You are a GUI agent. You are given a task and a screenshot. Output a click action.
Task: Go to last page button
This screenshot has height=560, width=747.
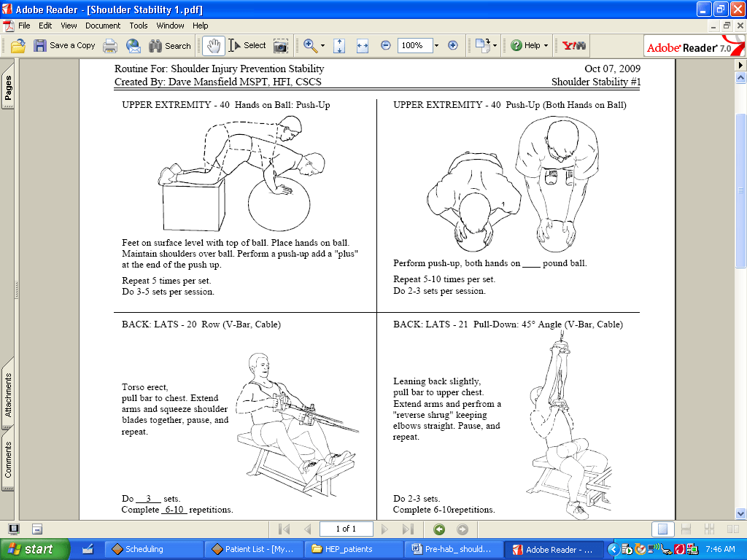pos(408,529)
